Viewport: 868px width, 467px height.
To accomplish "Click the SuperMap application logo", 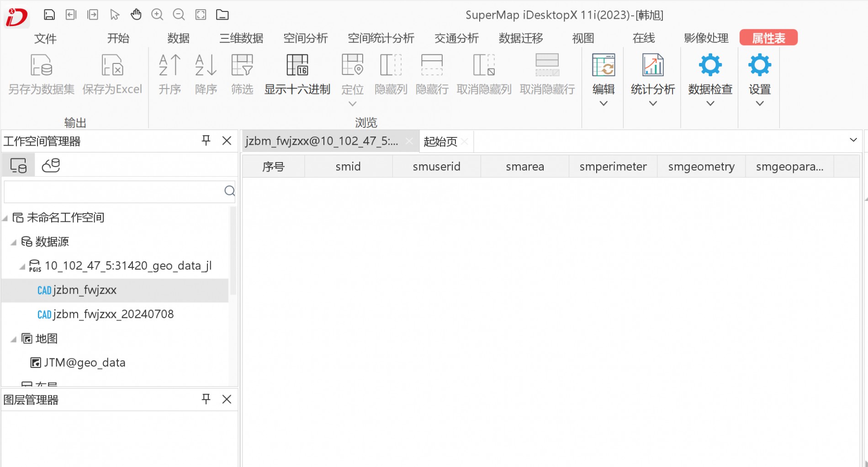I will pyautogui.click(x=16, y=17).
